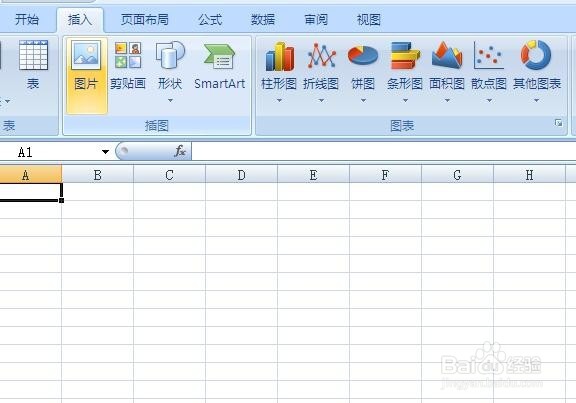The image size is (576, 403).
Task: Open the 图表 group dialog launcher
Action: [x=558, y=123]
